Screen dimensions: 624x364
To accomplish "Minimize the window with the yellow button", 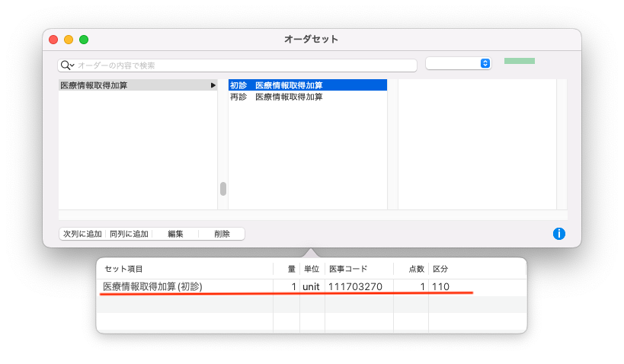I will pos(69,40).
